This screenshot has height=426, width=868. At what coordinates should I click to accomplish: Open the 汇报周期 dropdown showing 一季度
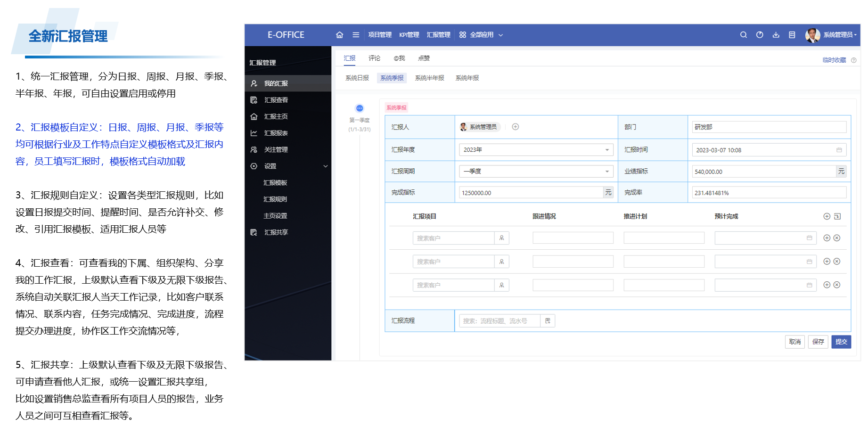click(x=536, y=172)
